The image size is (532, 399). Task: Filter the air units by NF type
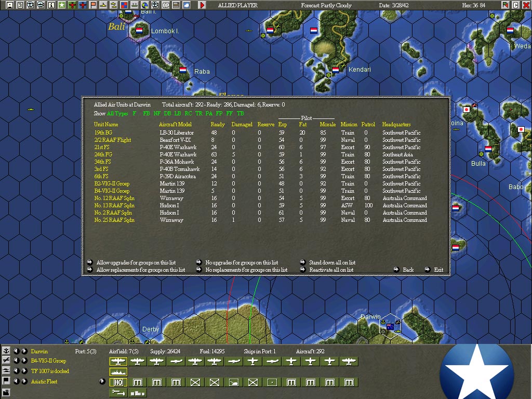(x=157, y=113)
